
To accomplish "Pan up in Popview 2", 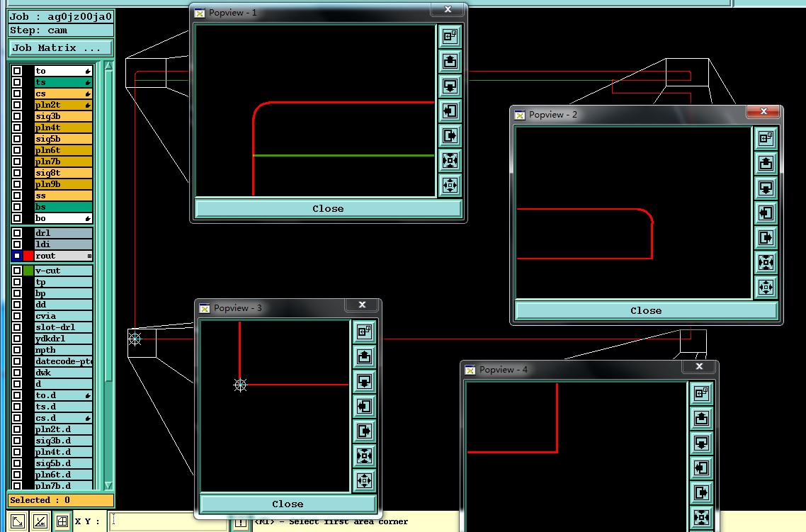I will [x=766, y=164].
